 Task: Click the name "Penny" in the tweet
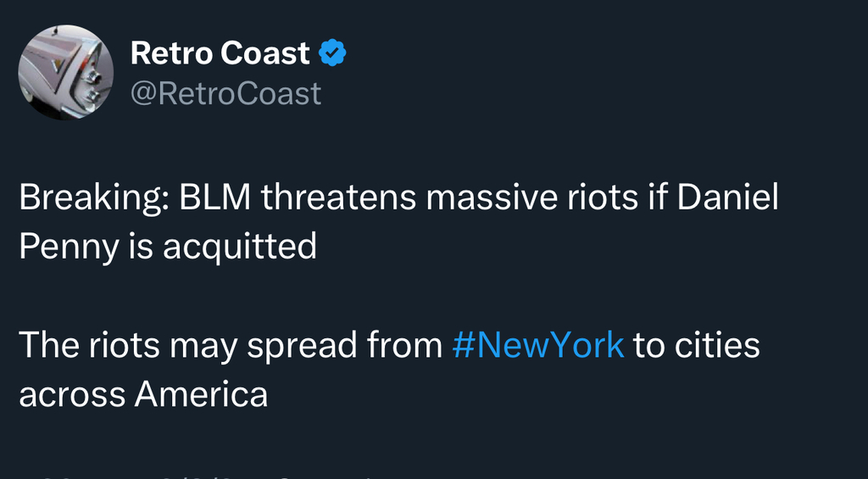[x=66, y=247]
